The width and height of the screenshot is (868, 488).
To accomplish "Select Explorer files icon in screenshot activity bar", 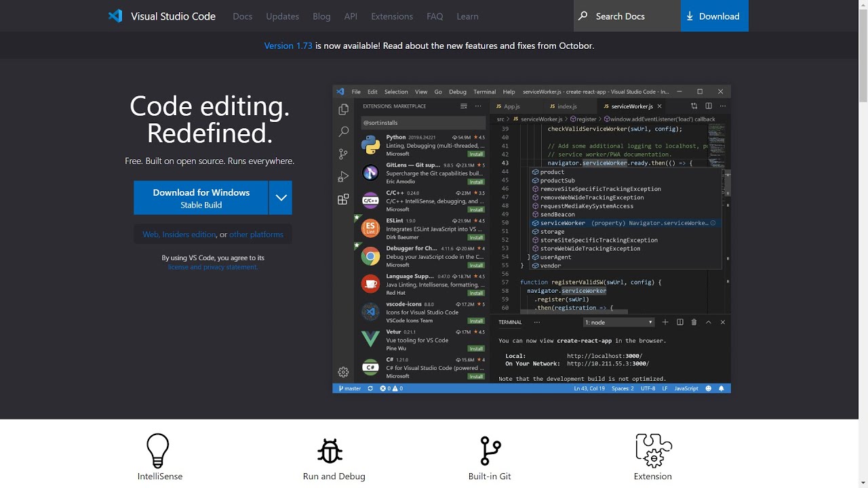I will [343, 109].
